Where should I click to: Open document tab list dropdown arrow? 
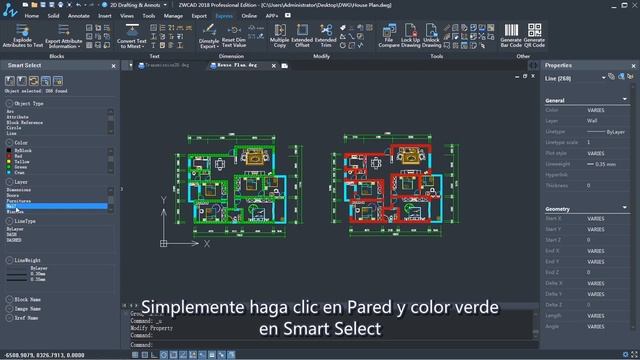coord(131,65)
